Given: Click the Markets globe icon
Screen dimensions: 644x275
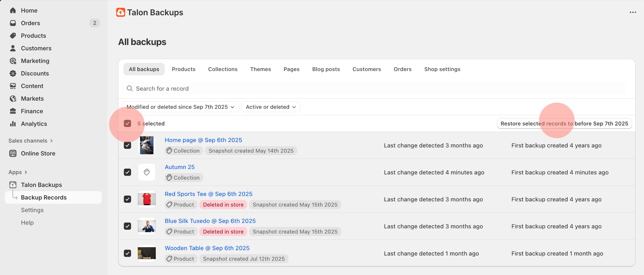Looking at the screenshot, I should tap(13, 99).
